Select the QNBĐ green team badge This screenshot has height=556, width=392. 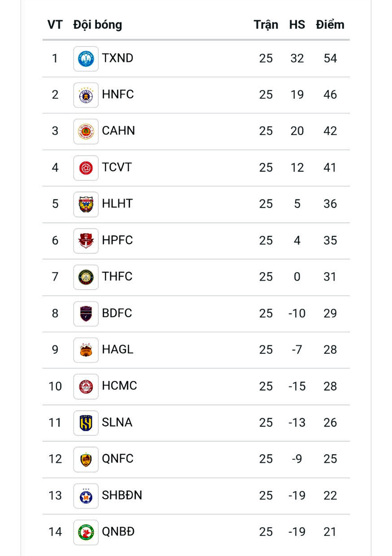[x=86, y=532]
